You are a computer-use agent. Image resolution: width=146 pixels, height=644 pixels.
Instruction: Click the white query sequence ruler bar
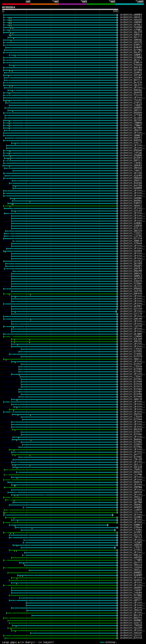pyautogui.click(x=60, y=10)
